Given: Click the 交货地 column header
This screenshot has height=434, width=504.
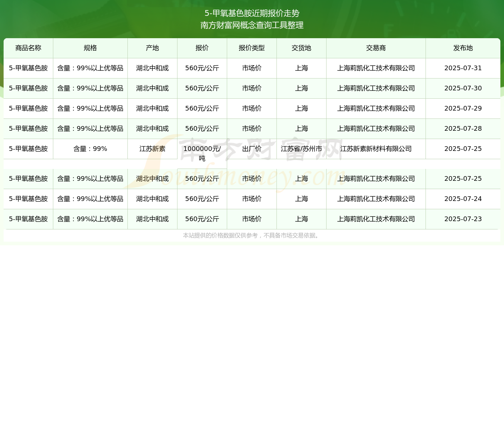Looking at the screenshot, I should click(301, 48).
